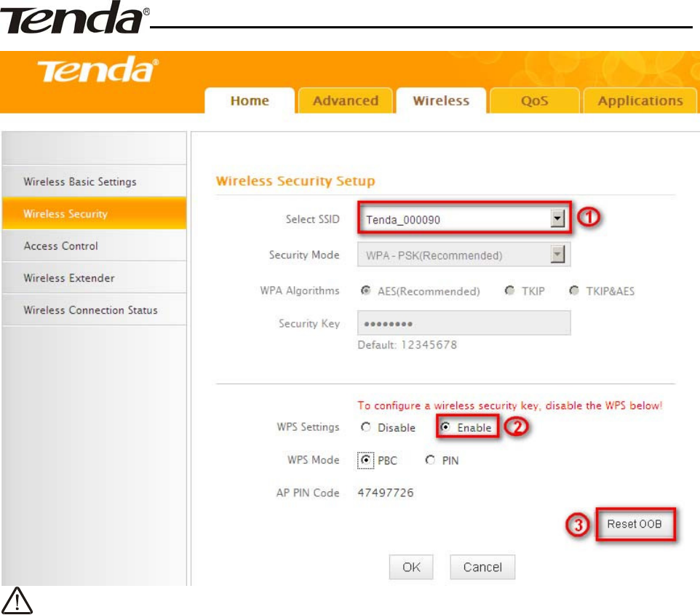Open the Applications tab
Viewport: 700px width, 615px height.
point(640,100)
